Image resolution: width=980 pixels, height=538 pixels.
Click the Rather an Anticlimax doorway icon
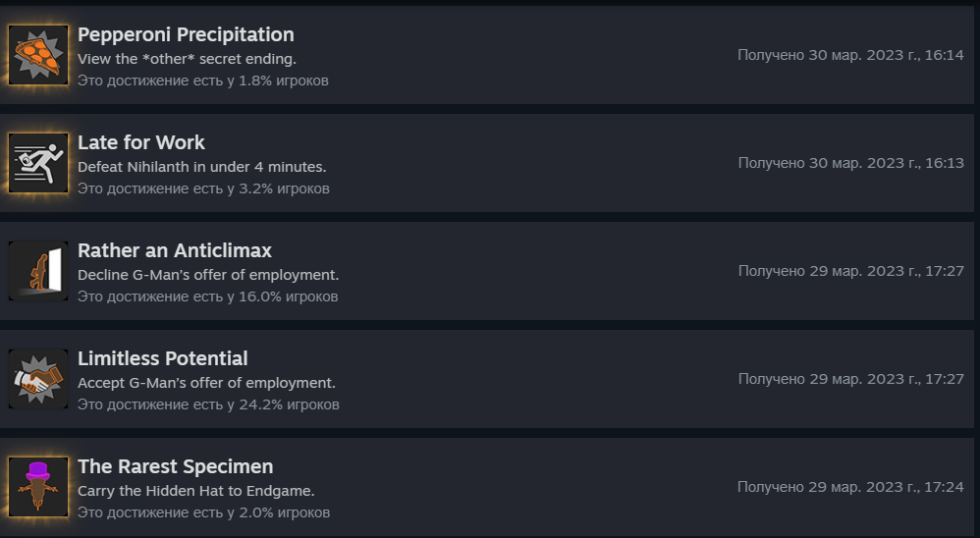click(x=38, y=271)
